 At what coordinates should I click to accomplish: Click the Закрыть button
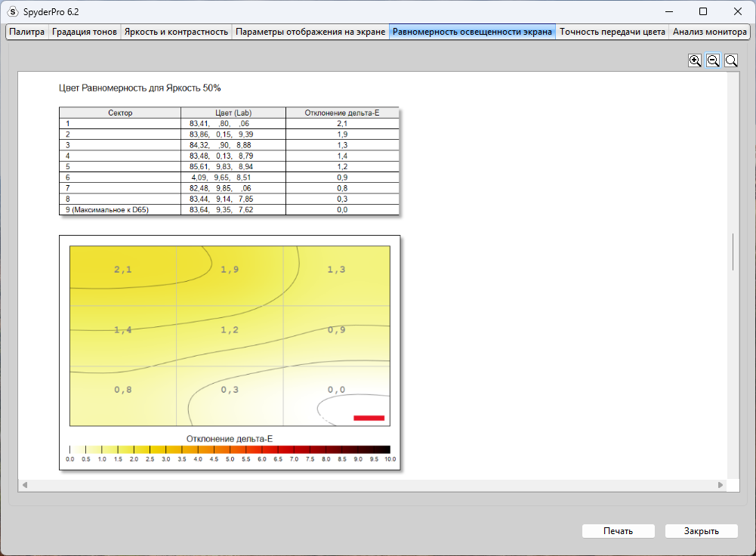(702, 531)
